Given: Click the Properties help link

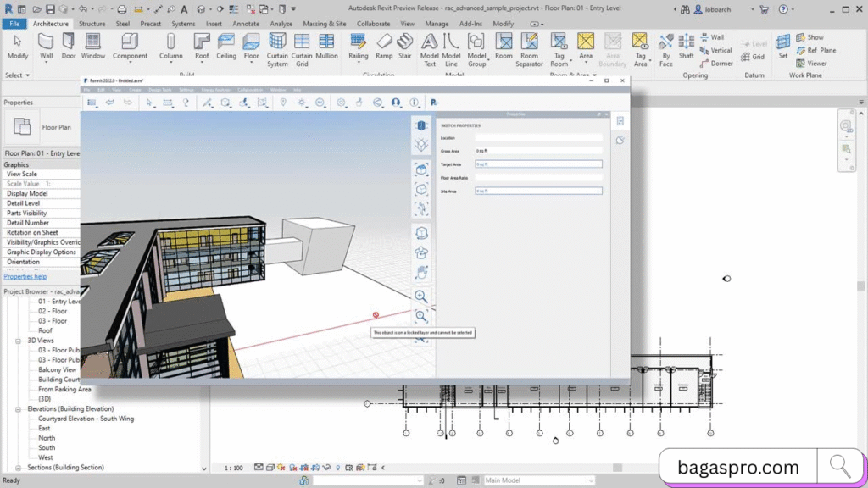Looking at the screenshot, I should click(25, 276).
